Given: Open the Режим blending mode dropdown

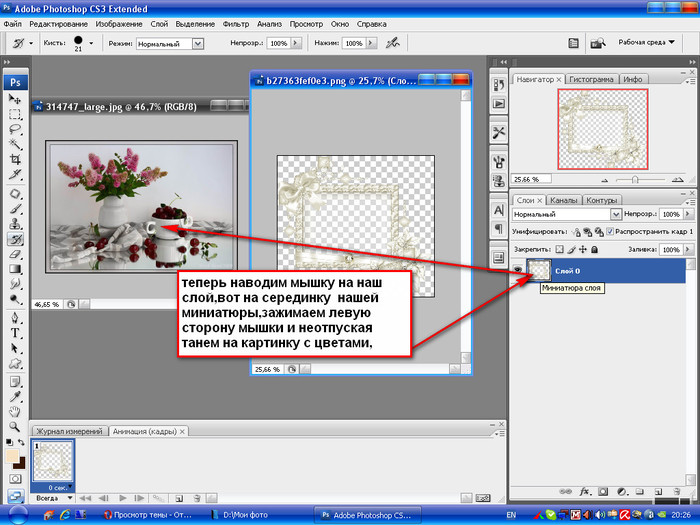Looking at the screenshot, I should [x=198, y=43].
